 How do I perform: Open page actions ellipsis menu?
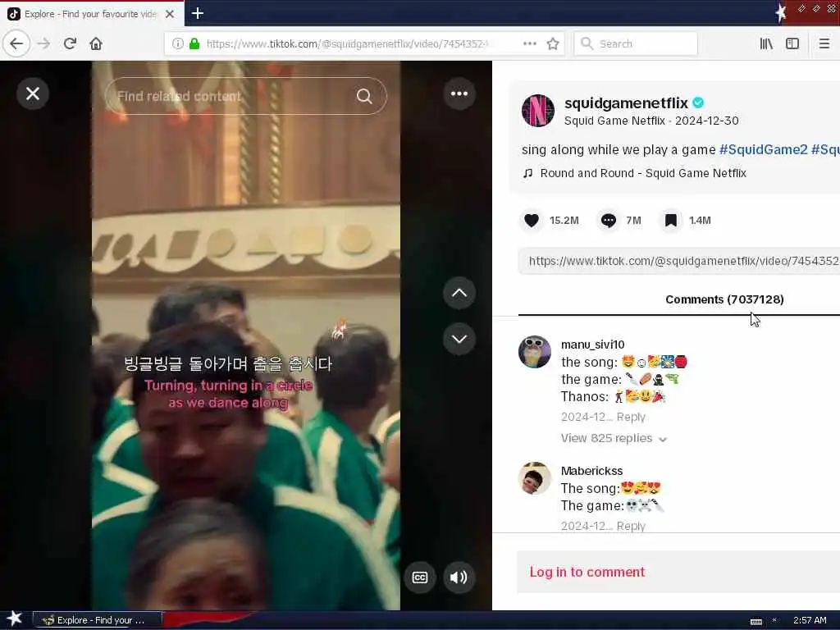tap(530, 44)
